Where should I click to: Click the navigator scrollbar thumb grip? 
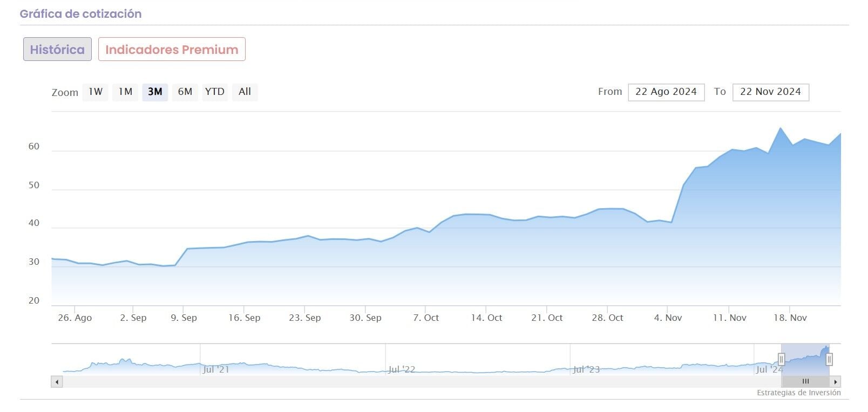coord(805,382)
